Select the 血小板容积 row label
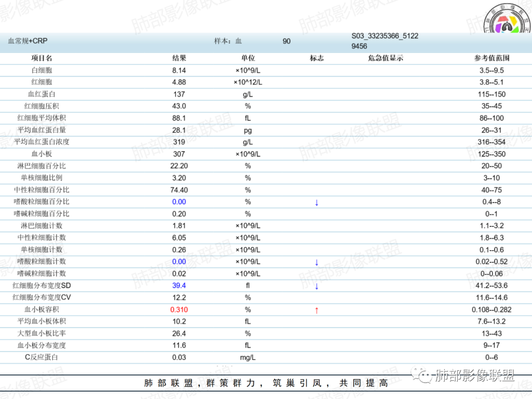 tap(42, 309)
